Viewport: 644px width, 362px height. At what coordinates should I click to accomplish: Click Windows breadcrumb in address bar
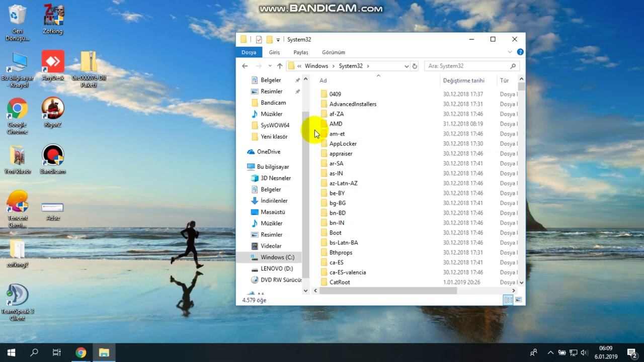coord(316,66)
